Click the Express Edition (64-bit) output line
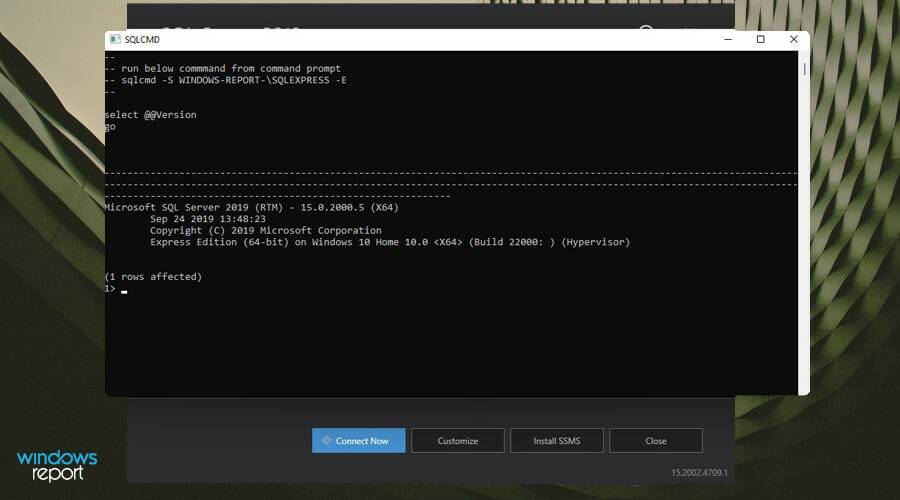The image size is (900, 500). click(390, 242)
